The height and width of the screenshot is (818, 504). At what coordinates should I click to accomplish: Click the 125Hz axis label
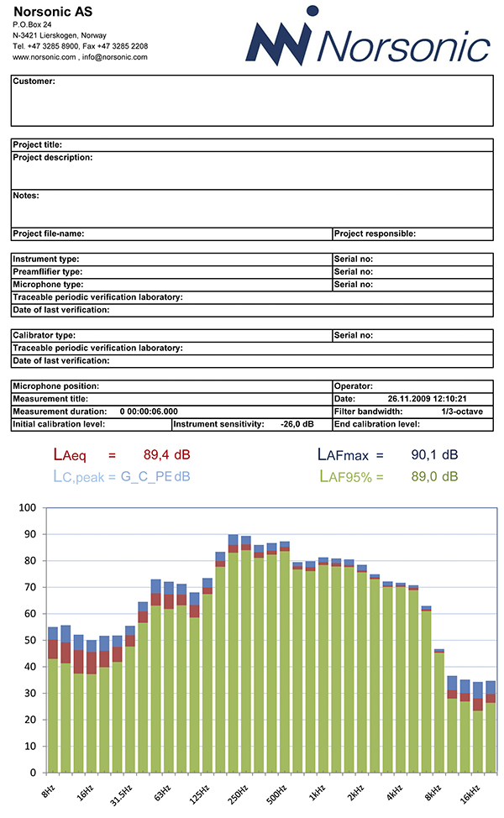(199, 794)
